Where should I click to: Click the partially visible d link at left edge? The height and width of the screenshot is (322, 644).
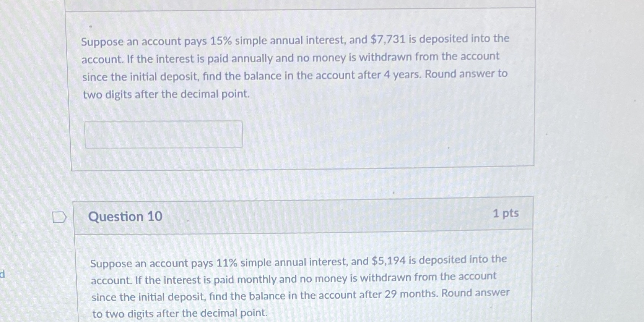(x=2, y=274)
